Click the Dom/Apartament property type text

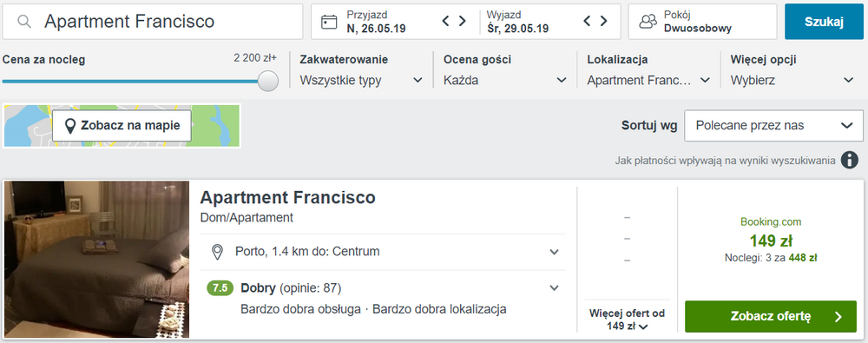coord(247,218)
